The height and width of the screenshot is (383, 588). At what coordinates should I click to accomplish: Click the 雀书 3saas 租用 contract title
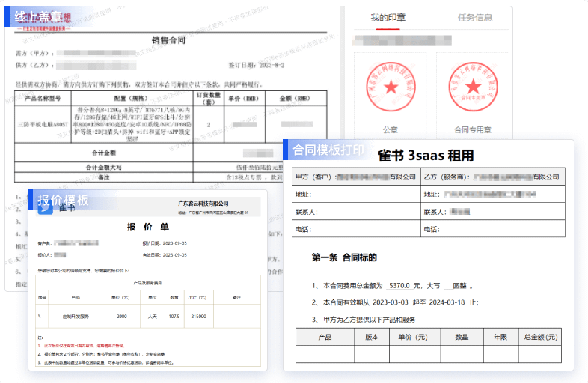pyautogui.click(x=426, y=155)
